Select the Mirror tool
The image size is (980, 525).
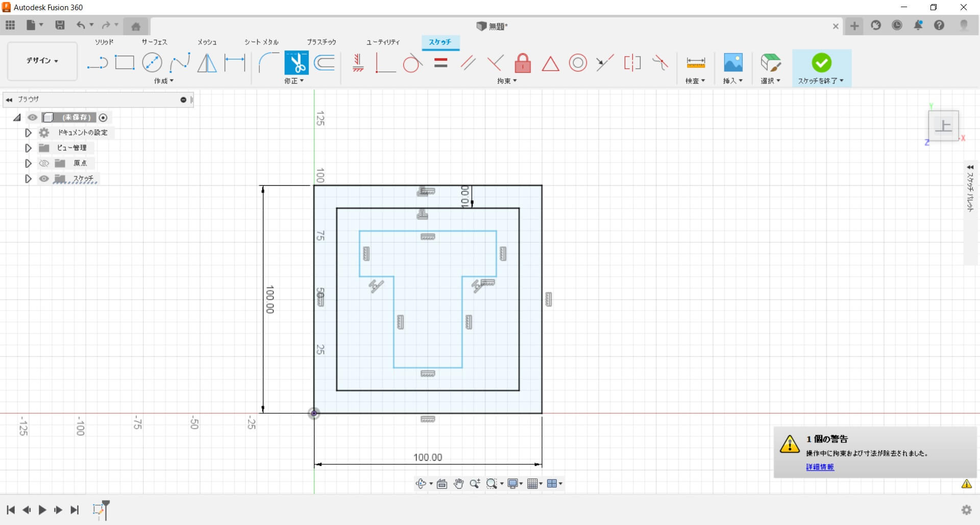(207, 63)
